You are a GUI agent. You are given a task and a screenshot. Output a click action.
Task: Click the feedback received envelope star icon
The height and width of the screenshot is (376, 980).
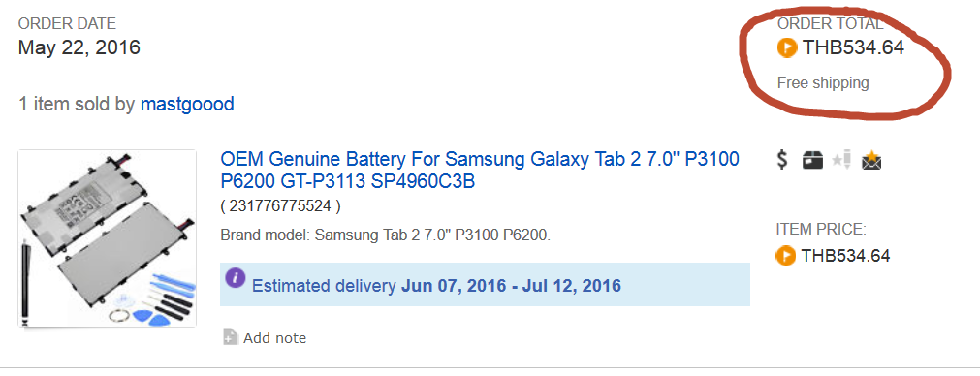[x=871, y=161]
